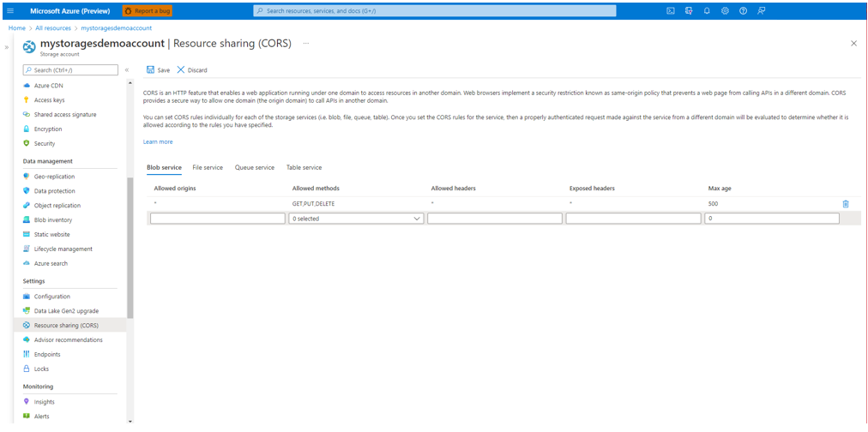Click the Report a bug button
This screenshot has height=432, width=868.
(148, 10)
